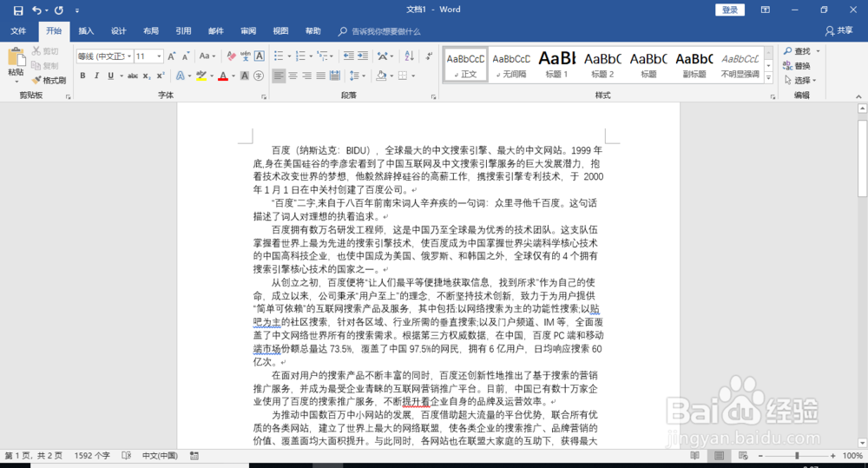
Task: Apply superscript formatting
Action: click(160, 76)
